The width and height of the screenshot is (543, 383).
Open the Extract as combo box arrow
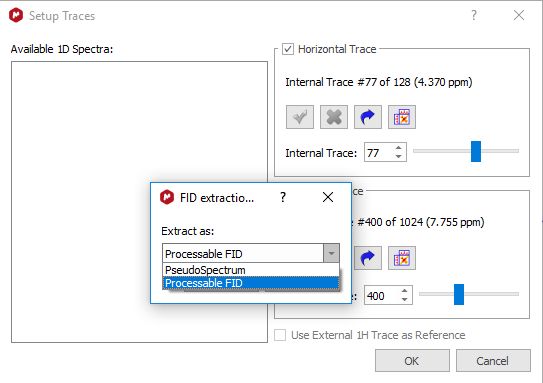click(x=331, y=253)
